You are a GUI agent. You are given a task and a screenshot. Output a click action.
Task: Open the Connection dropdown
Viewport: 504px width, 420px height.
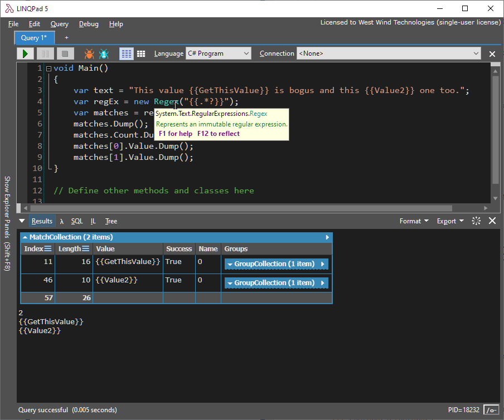pyautogui.click(x=389, y=53)
